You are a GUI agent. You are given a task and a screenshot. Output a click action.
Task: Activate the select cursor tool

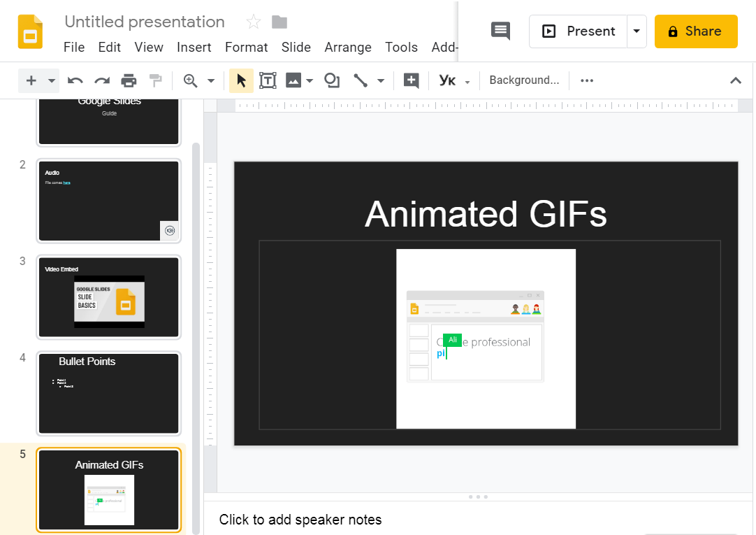(x=241, y=80)
